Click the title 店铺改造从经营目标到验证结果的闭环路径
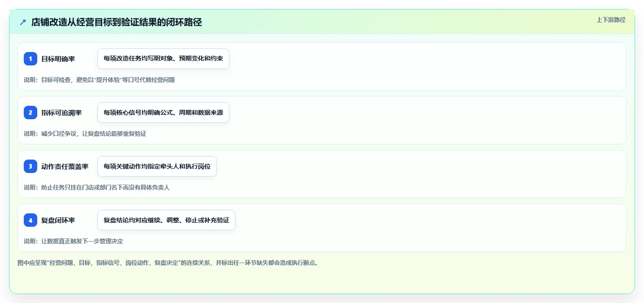Image resolution: width=644 pixels, height=303 pixels. tap(117, 22)
